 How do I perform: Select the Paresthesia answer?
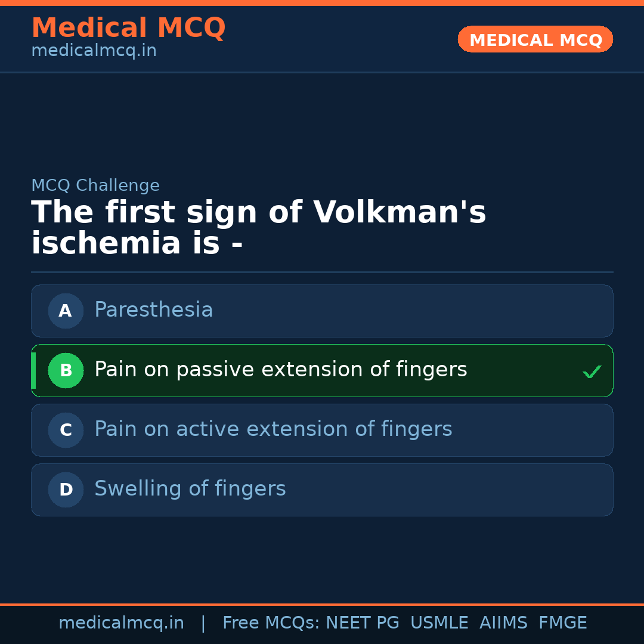click(x=153, y=310)
